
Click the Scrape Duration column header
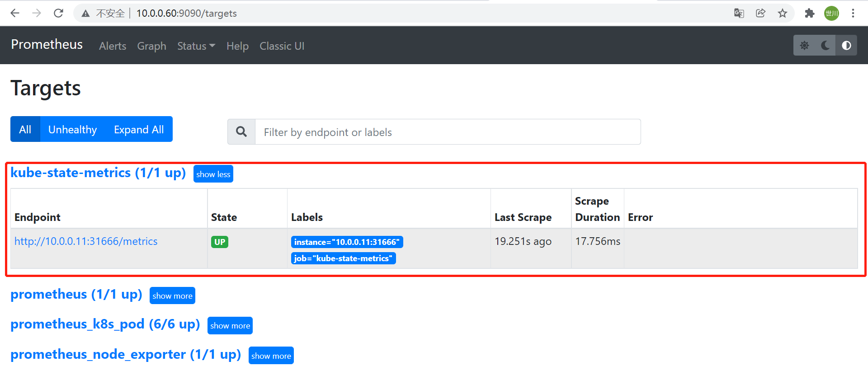[x=597, y=209]
